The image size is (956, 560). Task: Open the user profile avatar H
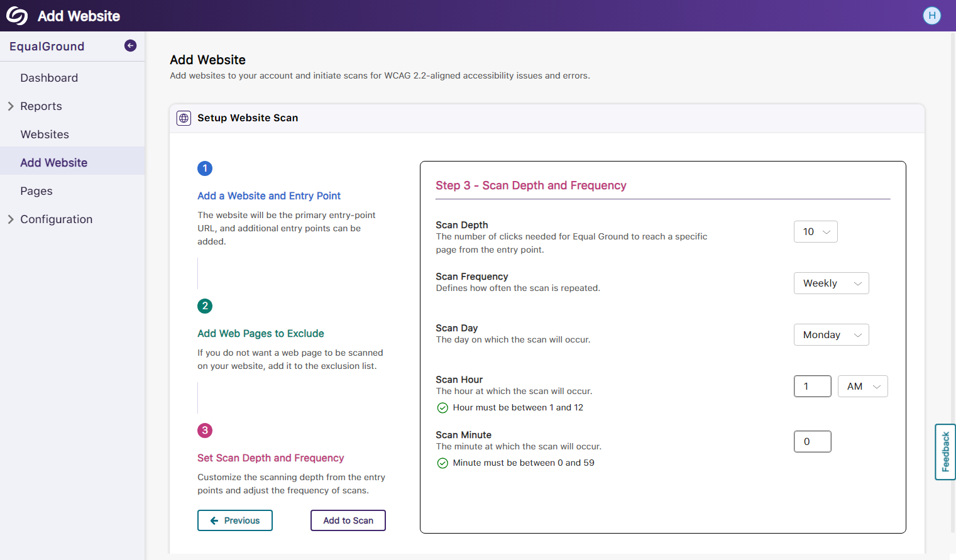(x=931, y=16)
